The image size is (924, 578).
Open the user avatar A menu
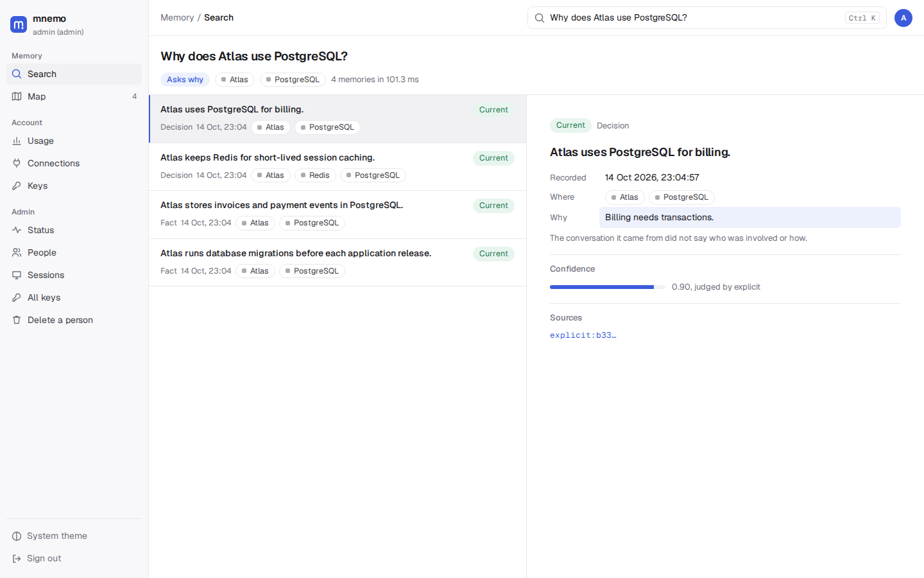[x=903, y=18]
